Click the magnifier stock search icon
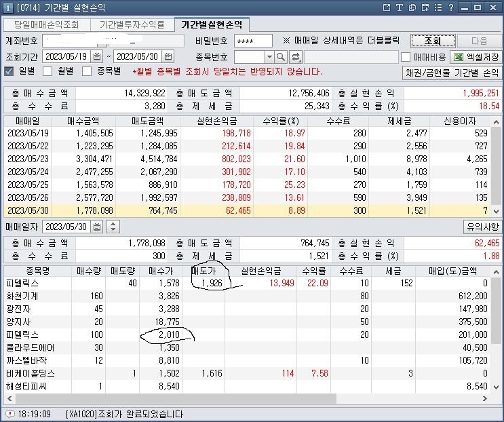Viewport: 504px width, 422px height. pyautogui.click(x=281, y=57)
